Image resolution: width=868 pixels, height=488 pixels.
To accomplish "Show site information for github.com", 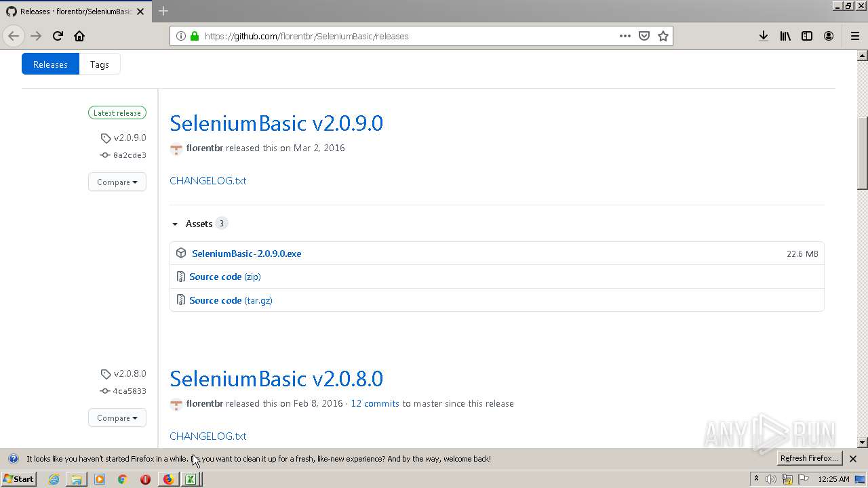I will pos(181,36).
